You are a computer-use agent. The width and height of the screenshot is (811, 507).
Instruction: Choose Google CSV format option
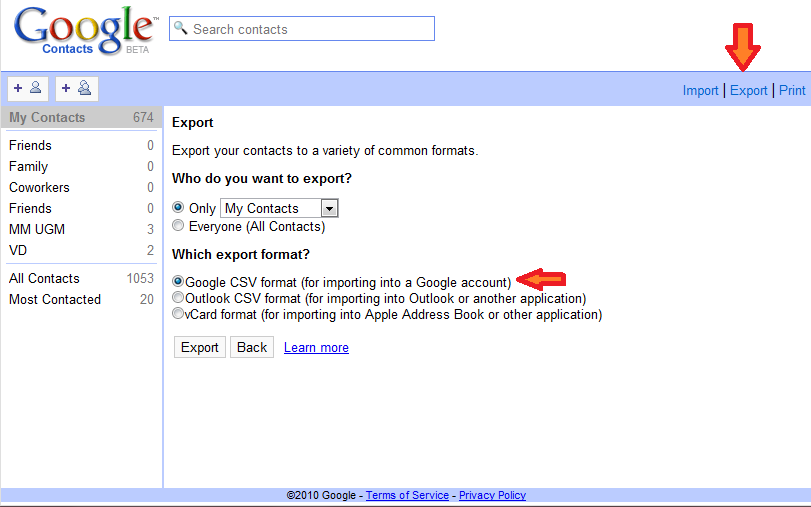click(x=178, y=281)
